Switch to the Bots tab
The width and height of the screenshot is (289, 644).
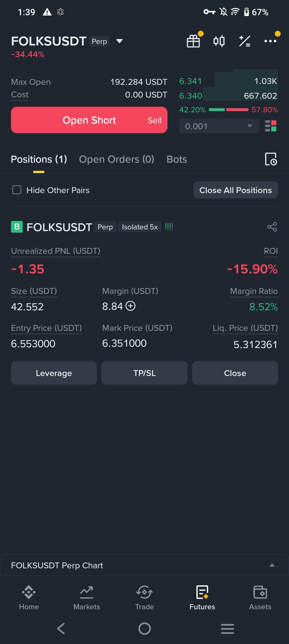(x=177, y=159)
